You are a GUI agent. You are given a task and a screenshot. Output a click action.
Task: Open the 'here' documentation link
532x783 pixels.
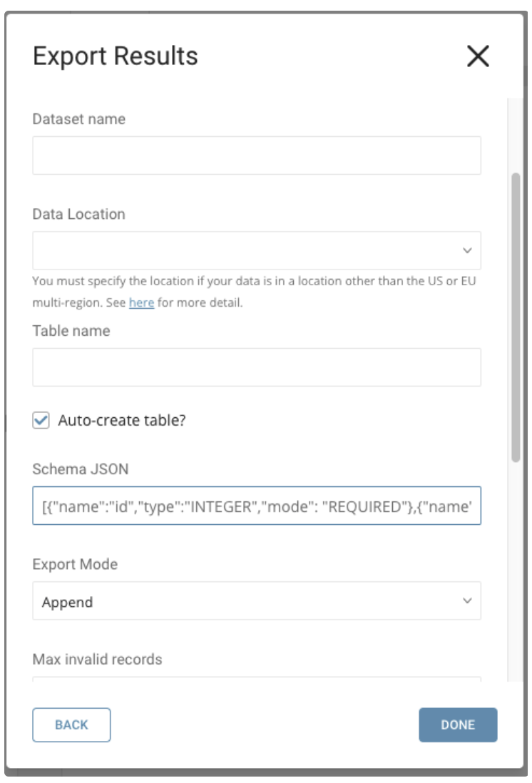[x=141, y=303]
